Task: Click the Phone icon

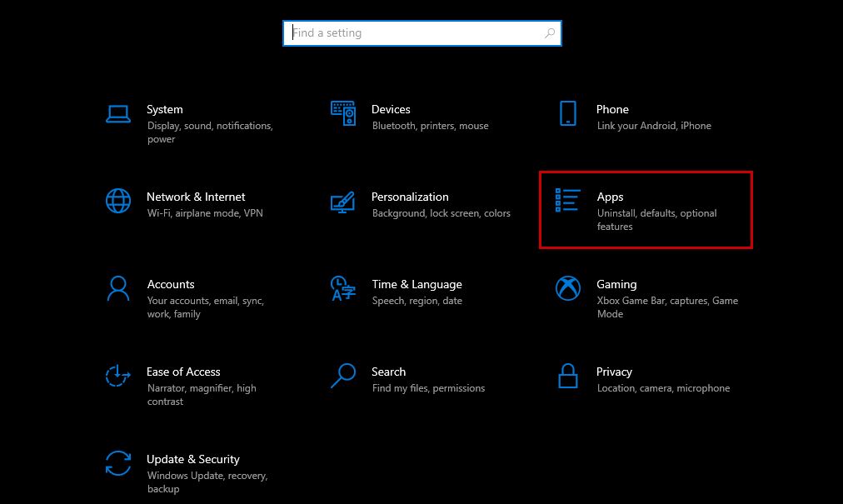Action: 568,113
